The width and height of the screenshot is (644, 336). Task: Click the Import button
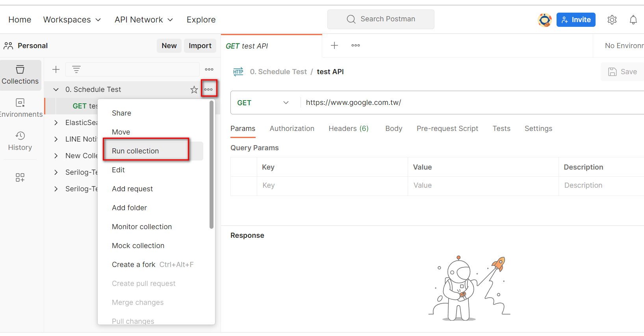pyautogui.click(x=200, y=46)
